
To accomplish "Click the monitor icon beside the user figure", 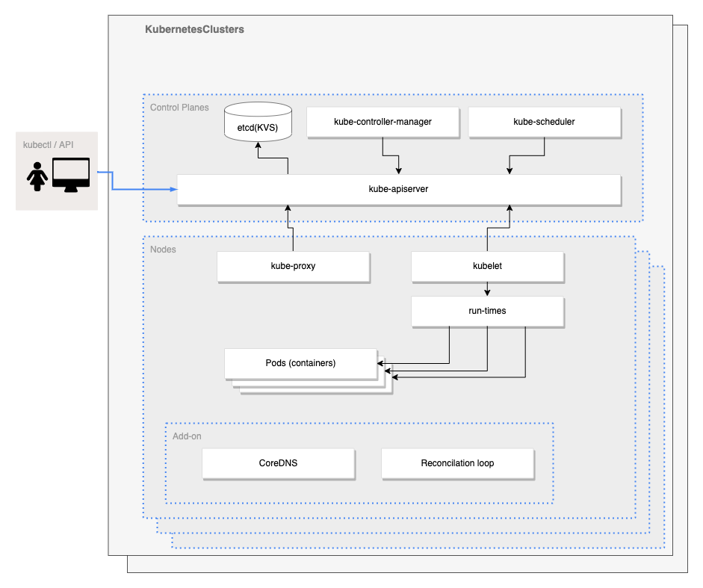I will pyautogui.click(x=72, y=173).
